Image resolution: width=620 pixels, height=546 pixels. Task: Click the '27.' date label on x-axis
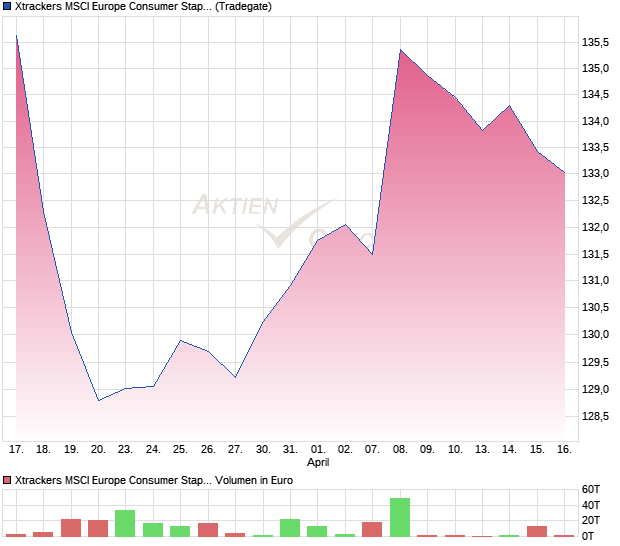[235, 450]
